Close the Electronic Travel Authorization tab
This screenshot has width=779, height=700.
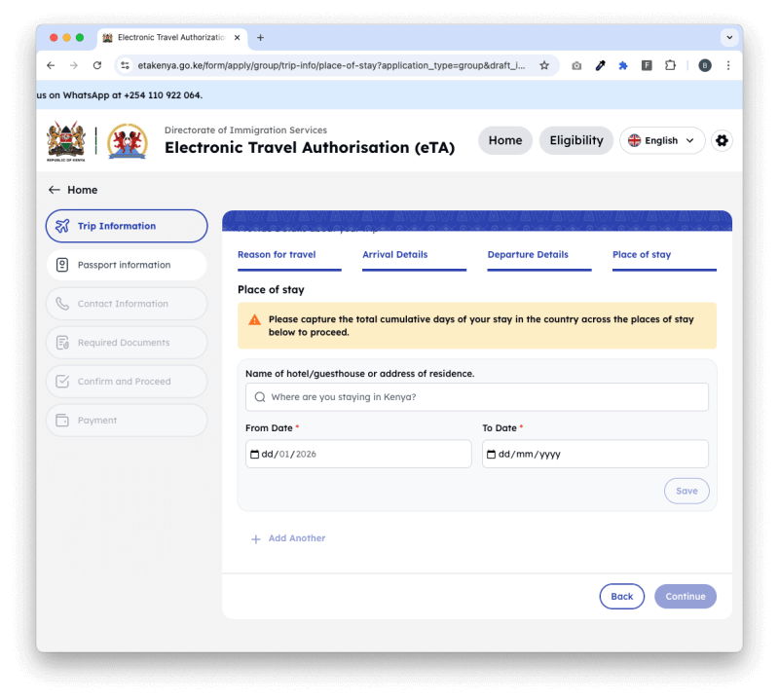click(x=237, y=38)
